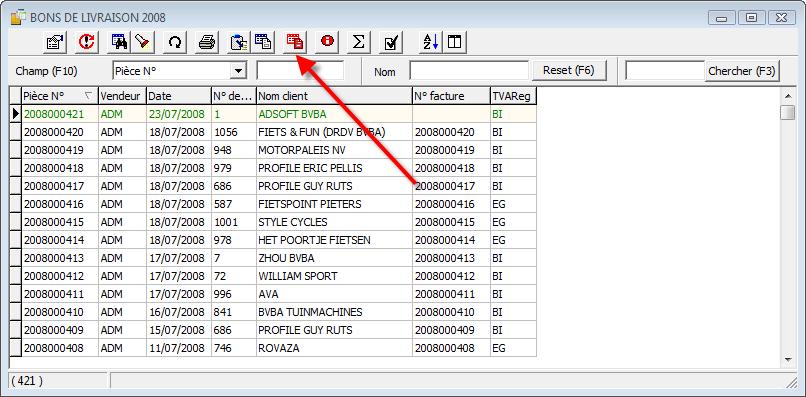The image size is (806, 397).
Task: Click the checkmark validation icon
Action: (x=391, y=42)
